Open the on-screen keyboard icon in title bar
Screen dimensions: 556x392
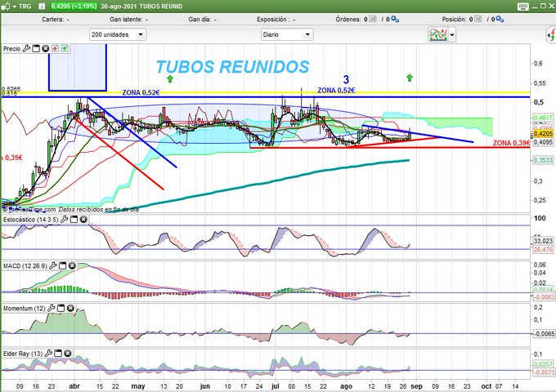click(523, 7)
